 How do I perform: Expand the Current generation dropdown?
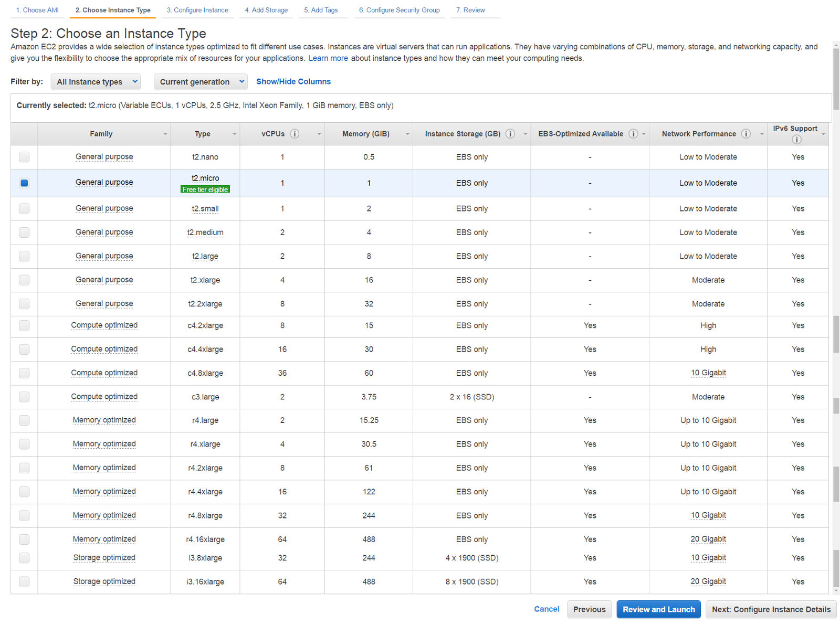point(201,82)
